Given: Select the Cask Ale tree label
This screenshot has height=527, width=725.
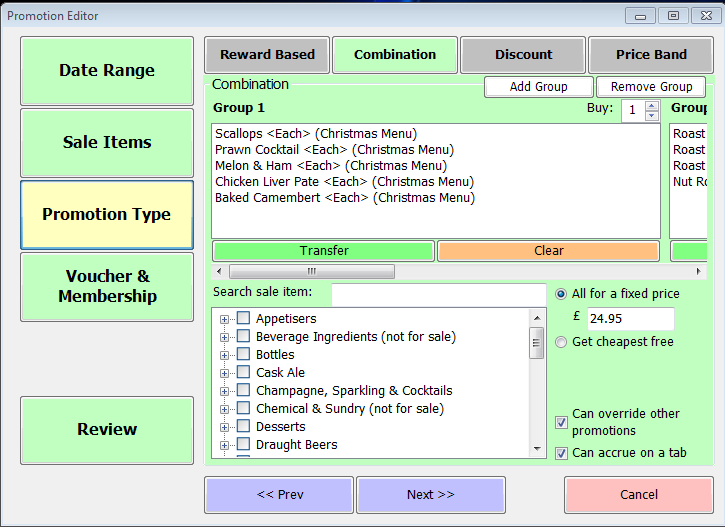Looking at the screenshot, I should [x=280, y=373].
